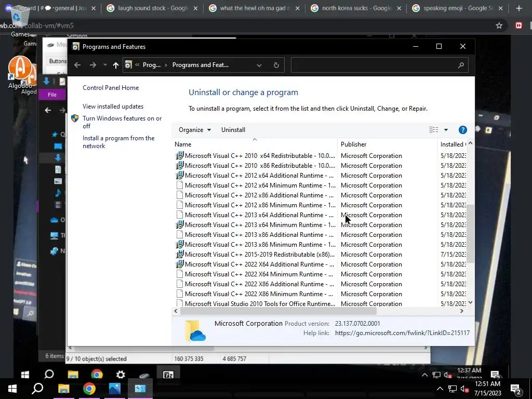The image size is (532, 399).
Task: Click the horizontal scroll-right arrow of program list
Action: pyautogui.click(x=461, y=311)
